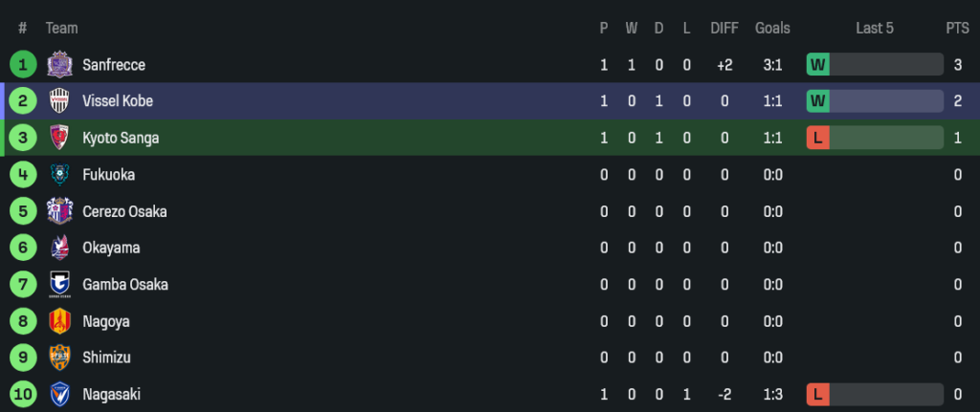Click the Nagoya team crest
The width and height of the screenshot is (980, 412).
point(59,321)
